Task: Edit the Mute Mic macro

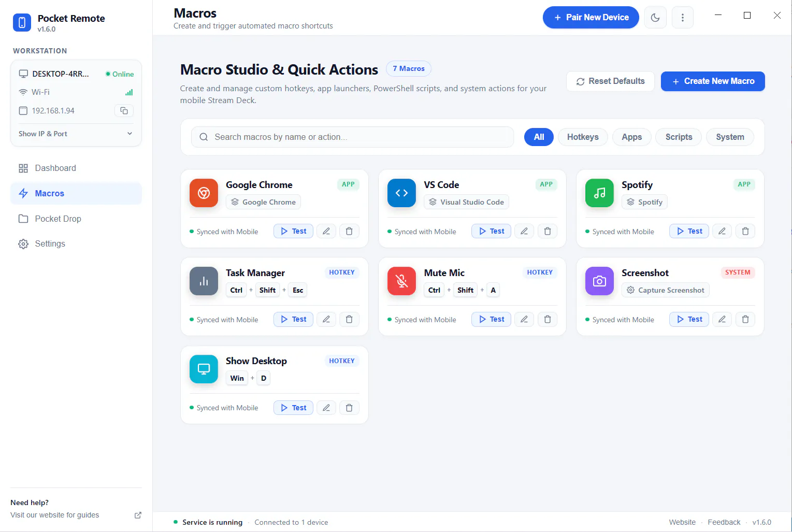Action: (x=524, y=319)
